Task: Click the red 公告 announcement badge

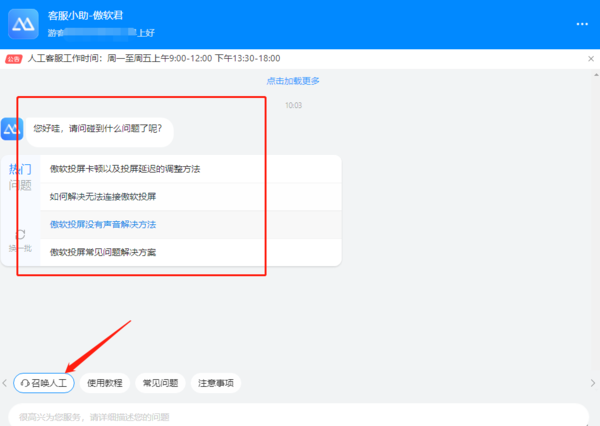Action: click(15, 59)
